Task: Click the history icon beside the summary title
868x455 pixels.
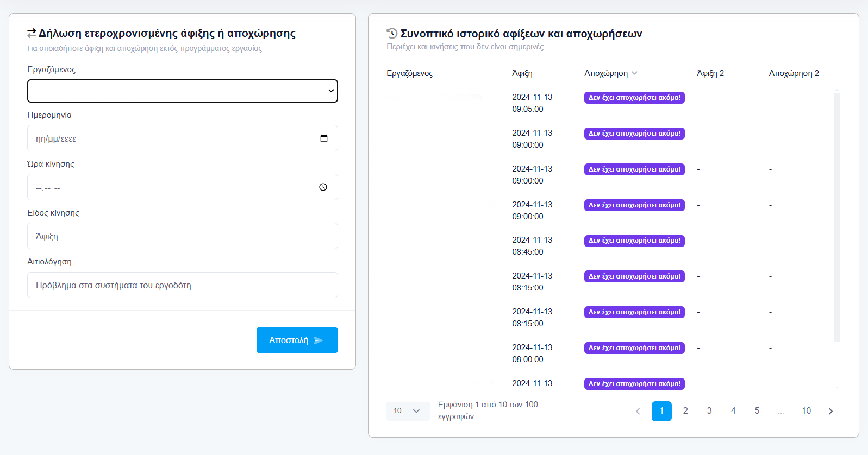Action: point(392,33)
